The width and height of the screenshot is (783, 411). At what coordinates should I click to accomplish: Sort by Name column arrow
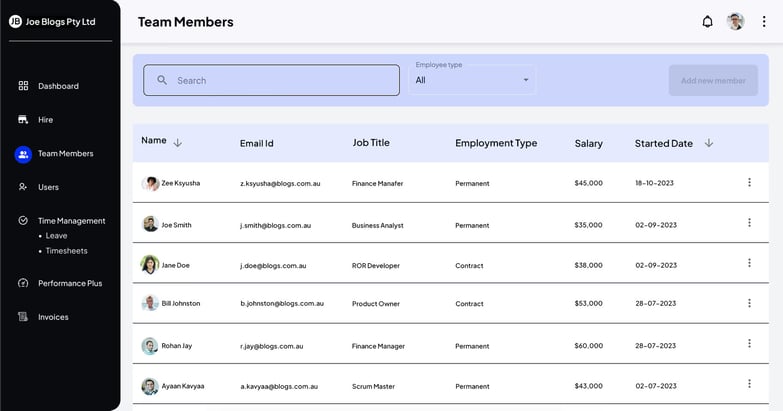pos(178,143)
